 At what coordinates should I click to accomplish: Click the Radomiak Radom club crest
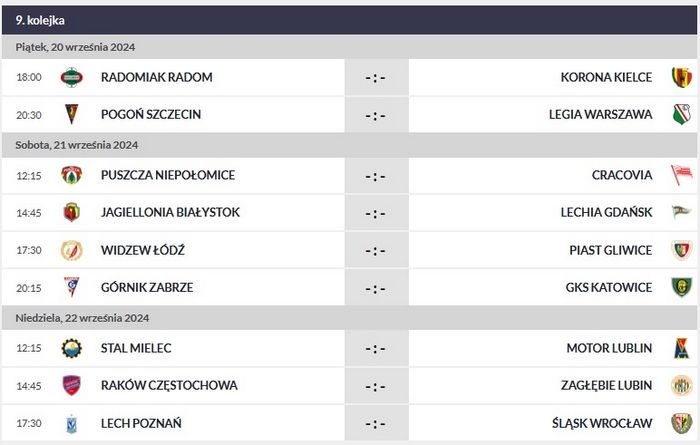[71, 77]
